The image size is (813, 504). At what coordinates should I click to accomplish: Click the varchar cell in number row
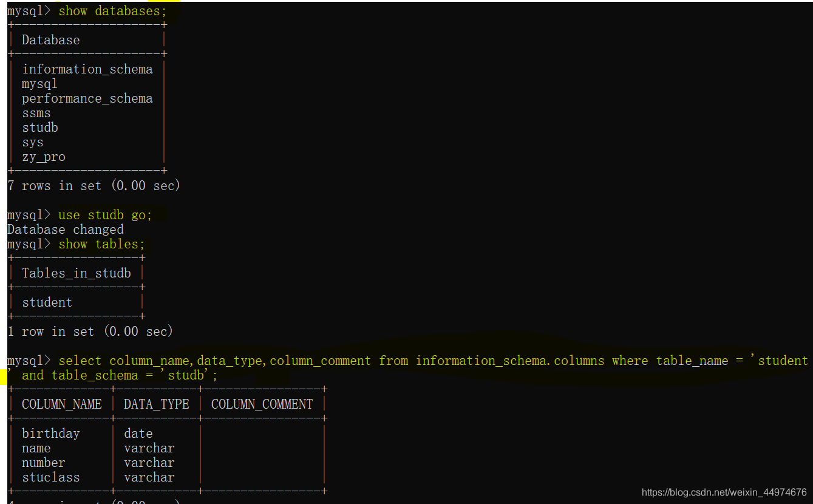coord(149,463)
